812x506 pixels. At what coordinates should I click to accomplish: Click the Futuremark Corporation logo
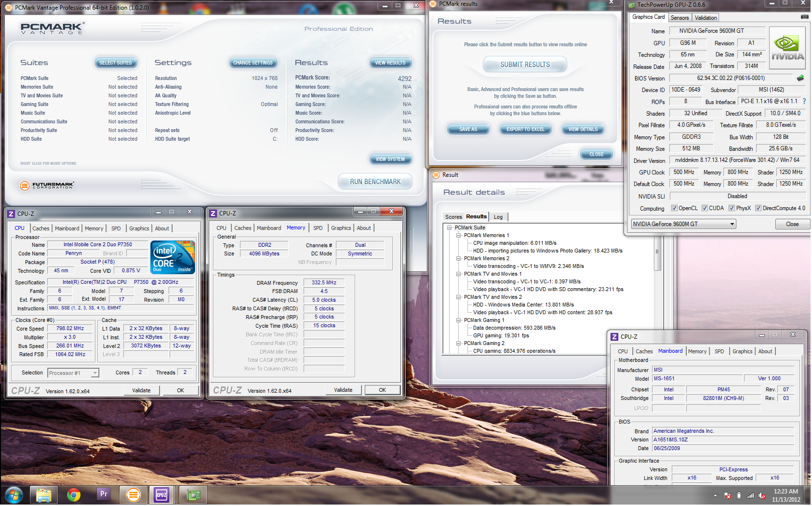47,186
